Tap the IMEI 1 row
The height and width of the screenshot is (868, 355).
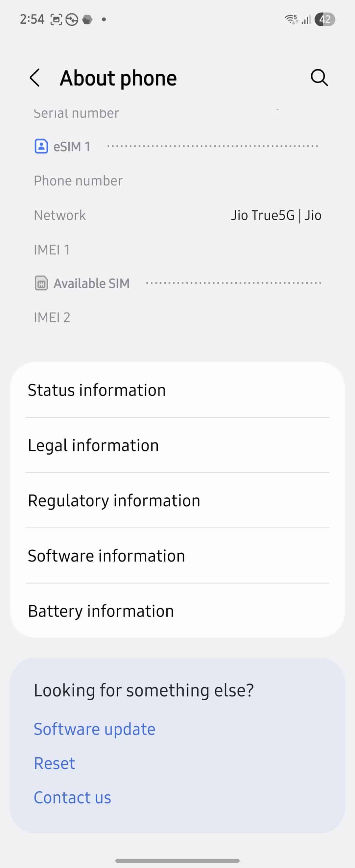(177, 250)
